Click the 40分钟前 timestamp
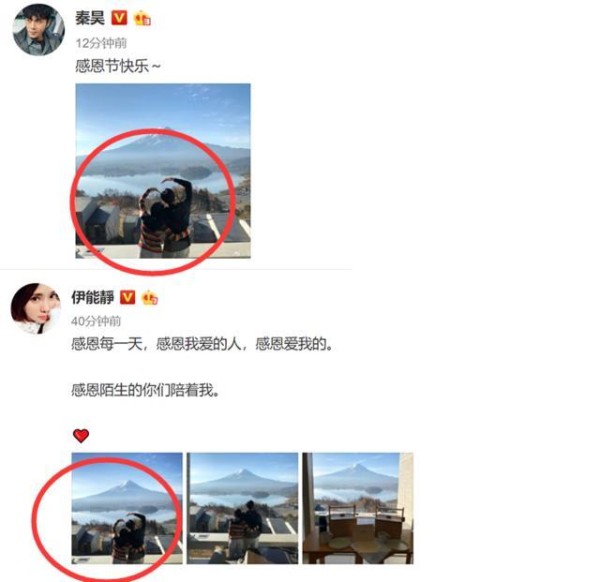This screenshot has width=600, height=582. [96, 321]
